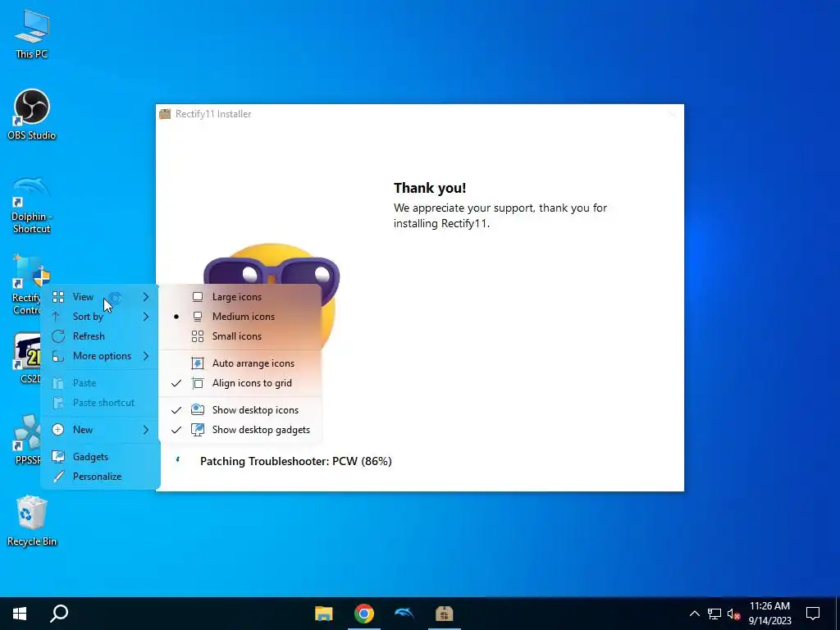840x630 pixels.
Task: Click the Sort by arrow icon
Action: tap(57, 317)
